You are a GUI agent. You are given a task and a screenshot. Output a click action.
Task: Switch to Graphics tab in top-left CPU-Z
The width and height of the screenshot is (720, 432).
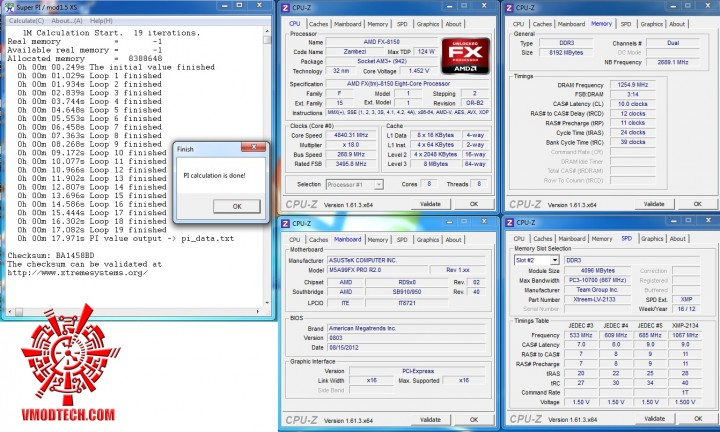[x=428, y=24]
